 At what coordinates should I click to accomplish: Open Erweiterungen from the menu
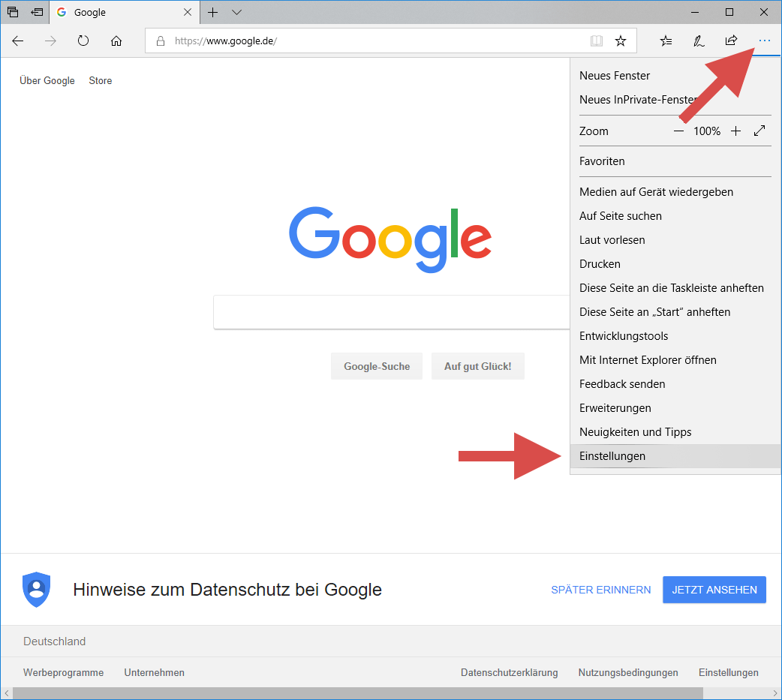point(675,408)
